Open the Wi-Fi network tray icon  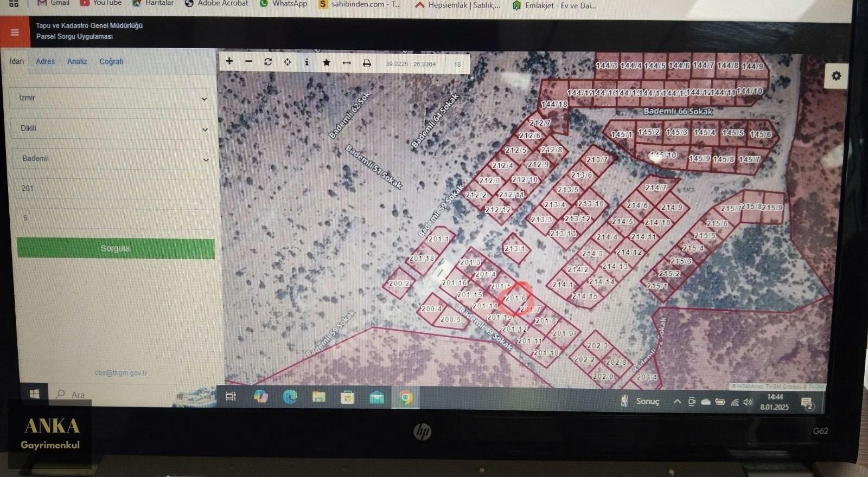click(735, 402)
